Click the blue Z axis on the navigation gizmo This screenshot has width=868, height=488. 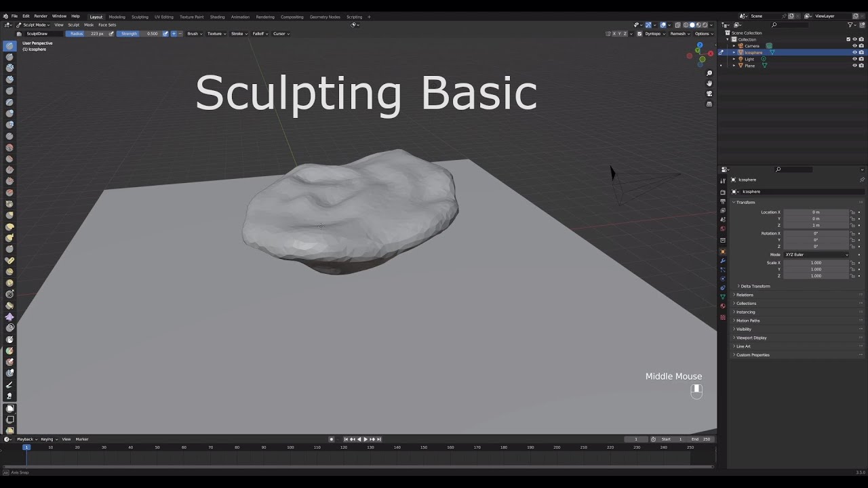(x=700, y=45)
